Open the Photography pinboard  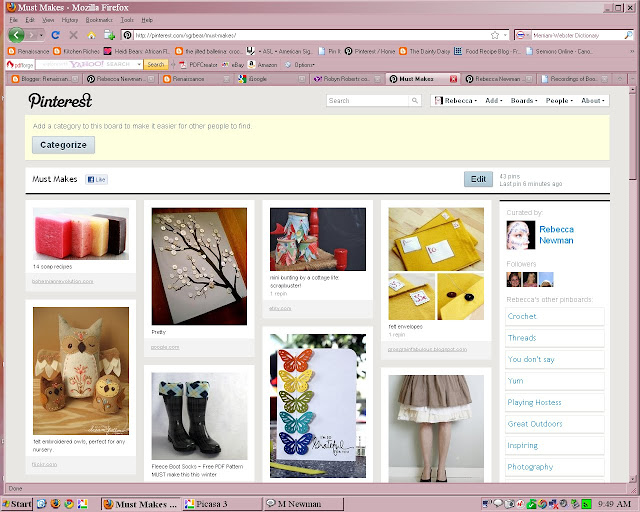pos(555,467)
